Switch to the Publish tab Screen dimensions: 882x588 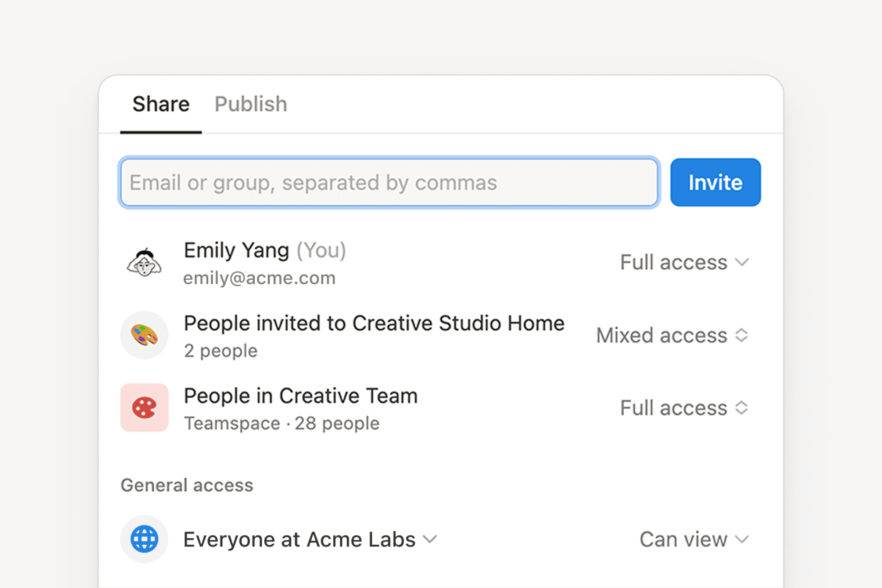click(x=251, y=104)
